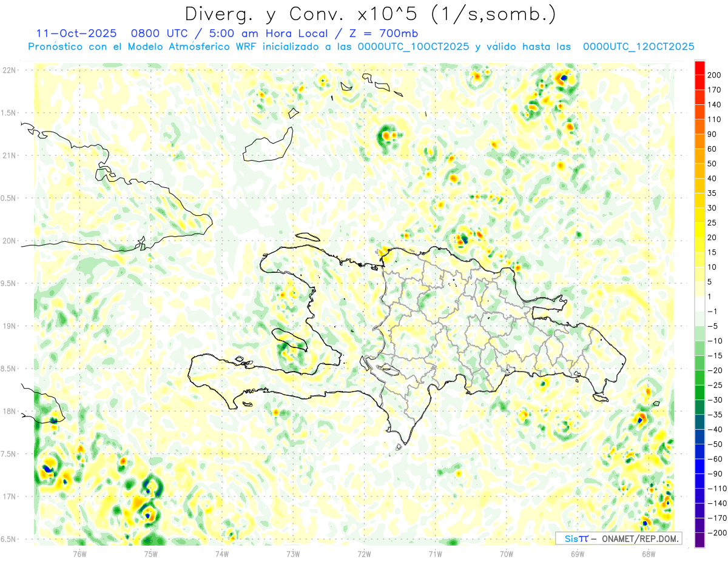The height and width of the screenshot is (562, 728).
Task: Click the chart title "Diverg. y Conv. x10^5"
Action: [x=303, y=13]
